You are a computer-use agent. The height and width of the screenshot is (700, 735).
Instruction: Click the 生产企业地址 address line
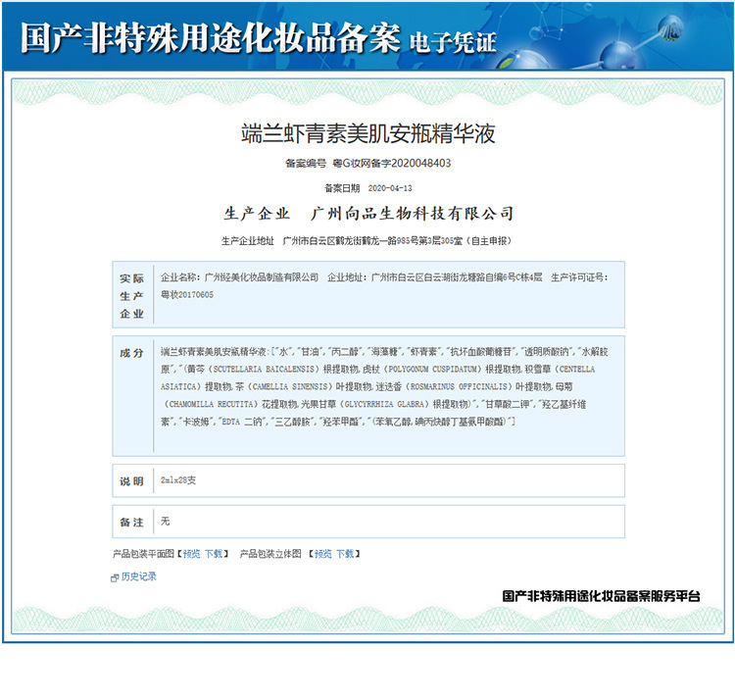click(367, 241)
